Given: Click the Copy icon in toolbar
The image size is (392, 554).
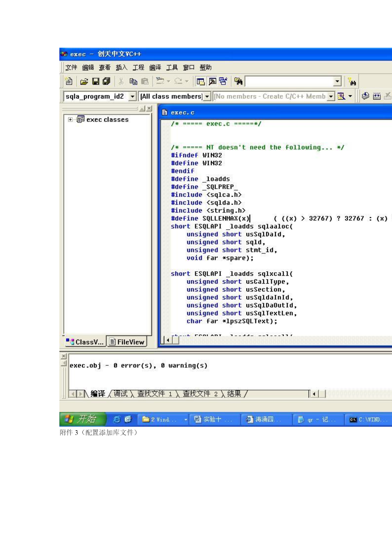Looking at the screenshot, I should click(133, 82).
